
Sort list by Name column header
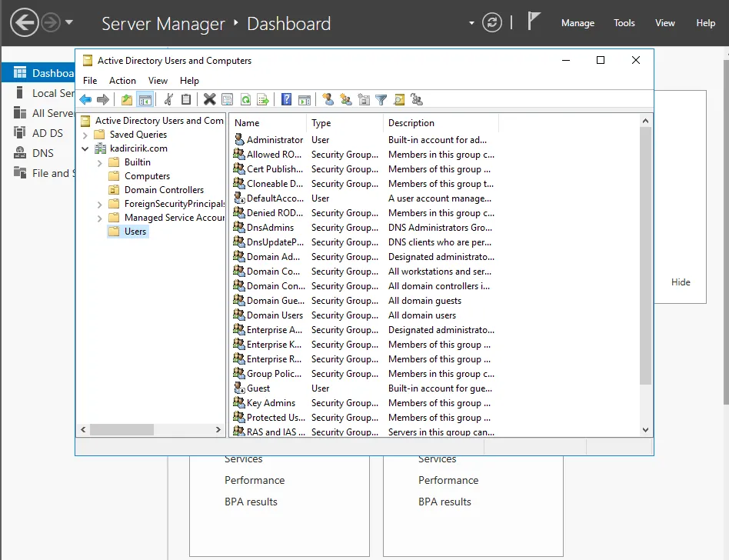point(268,123)
